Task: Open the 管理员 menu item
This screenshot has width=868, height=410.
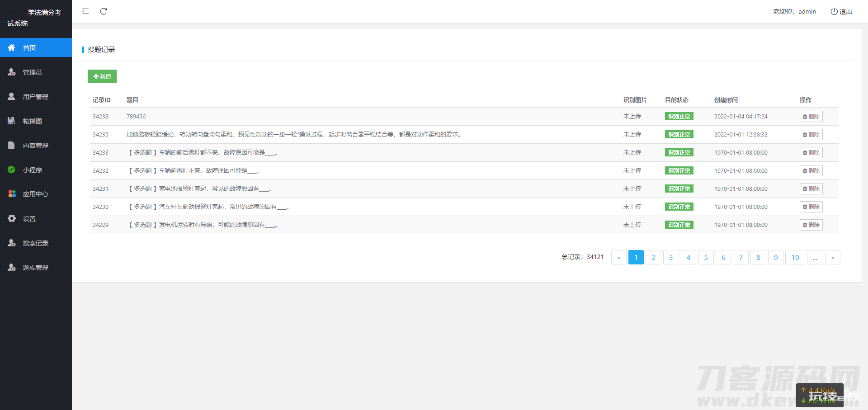Action: [36, 72]
